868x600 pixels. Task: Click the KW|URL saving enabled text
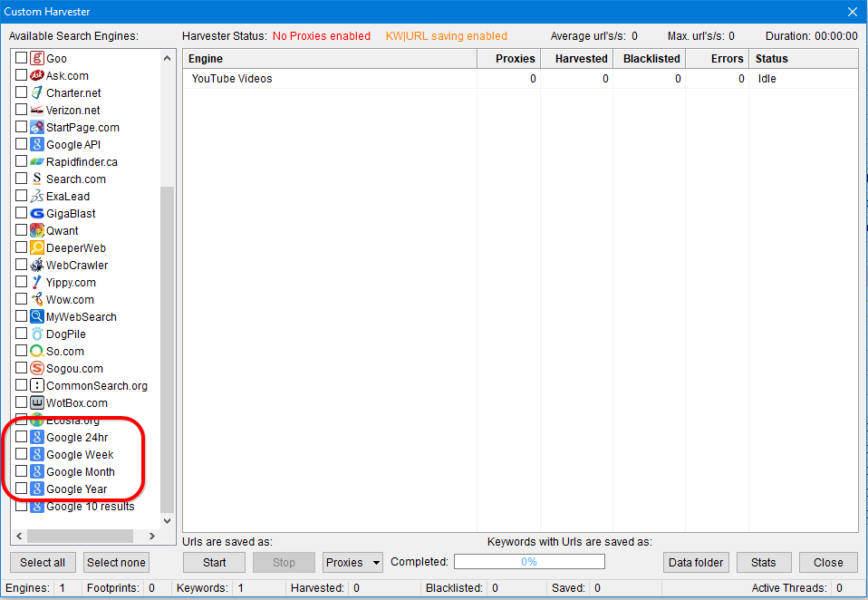pos(446,36)
